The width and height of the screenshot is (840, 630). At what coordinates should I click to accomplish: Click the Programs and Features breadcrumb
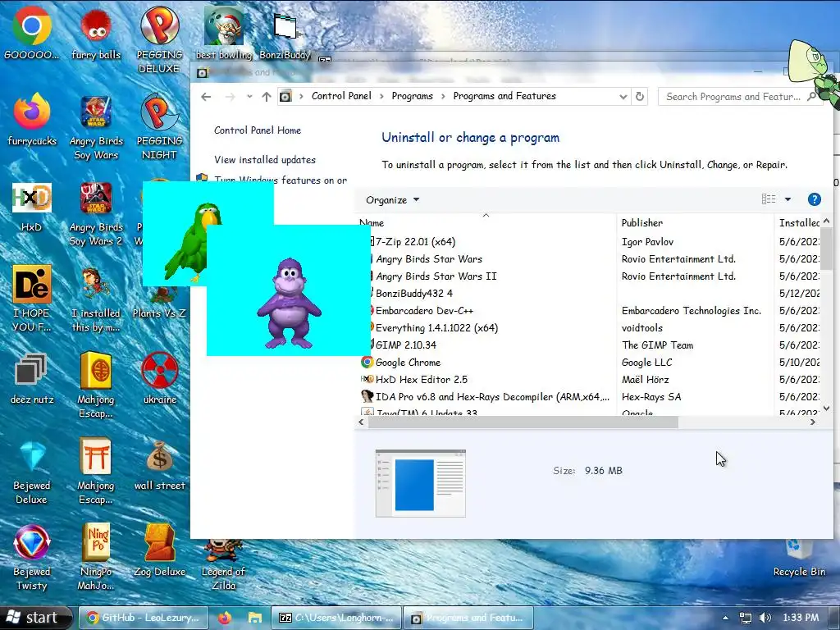[504, 96]
